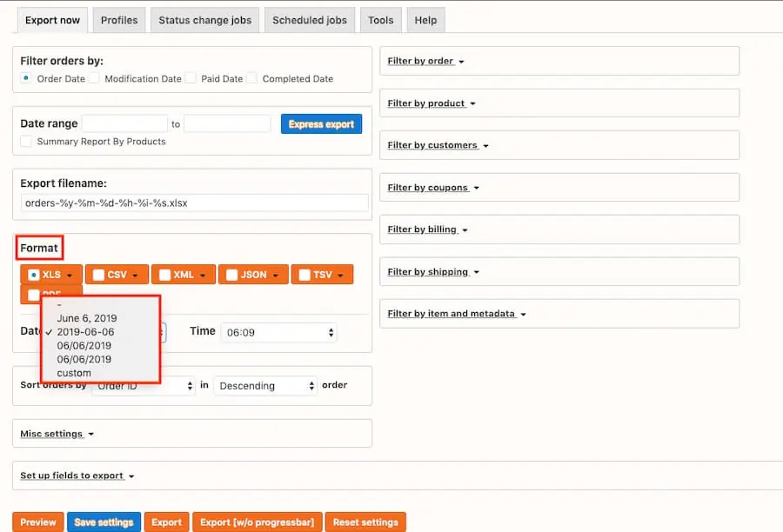This screenshot has height=532, width=783.
Task: Open the Export now tab
Action: [x=52, y=21]
